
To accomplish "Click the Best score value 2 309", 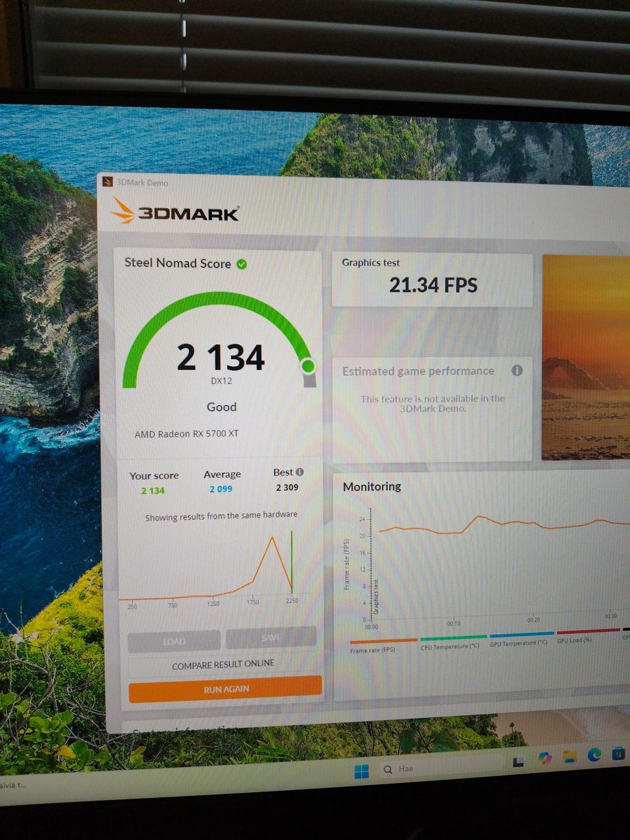I will [287, 488].
